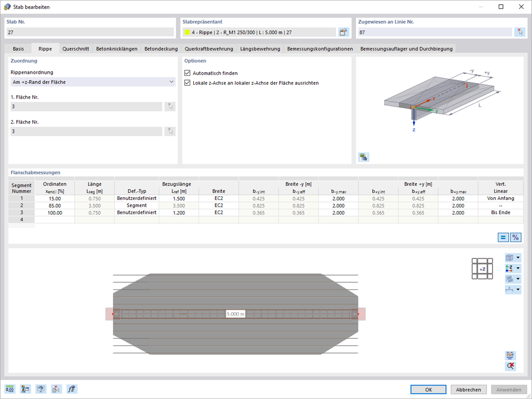Click the Stab Nr. field showing 27
The height and width of the screenshot is (399, 532).
pyautogui.click(x=90, y=32)
